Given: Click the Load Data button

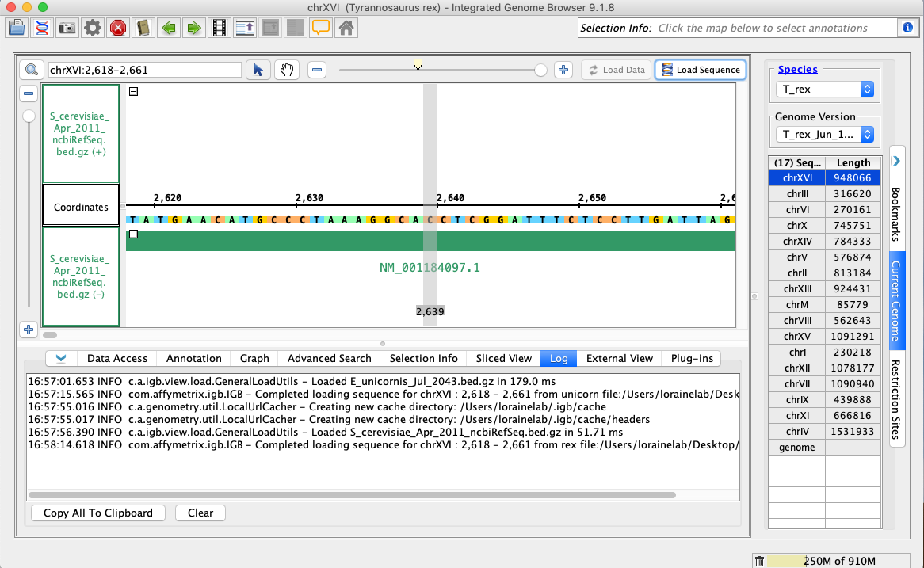Looking at the screenshot, I should 617,70.
